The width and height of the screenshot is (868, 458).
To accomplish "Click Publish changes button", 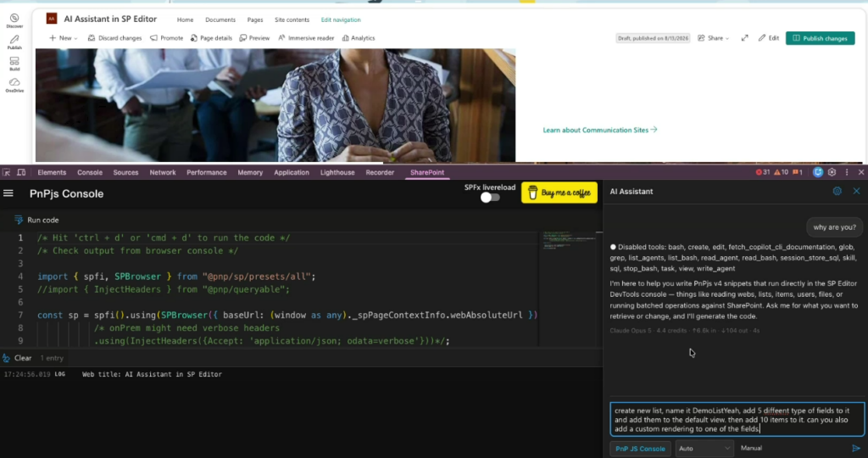I will (x=820, y=38).
